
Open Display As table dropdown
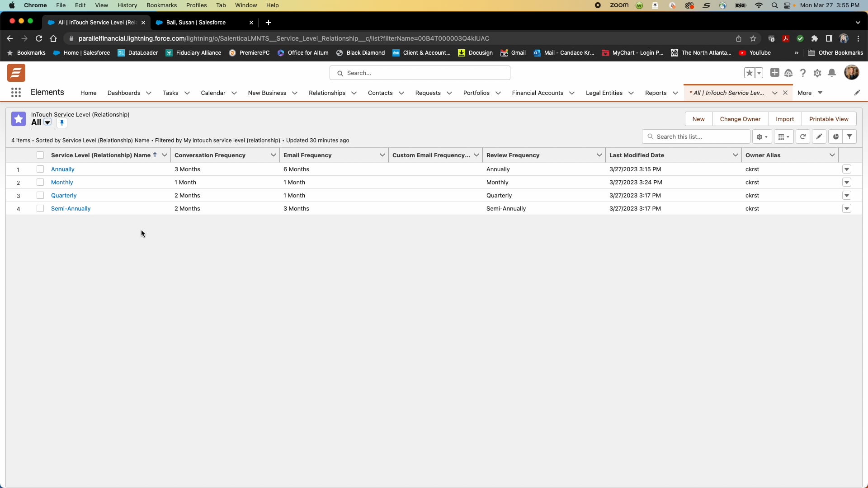coord(783,136)
